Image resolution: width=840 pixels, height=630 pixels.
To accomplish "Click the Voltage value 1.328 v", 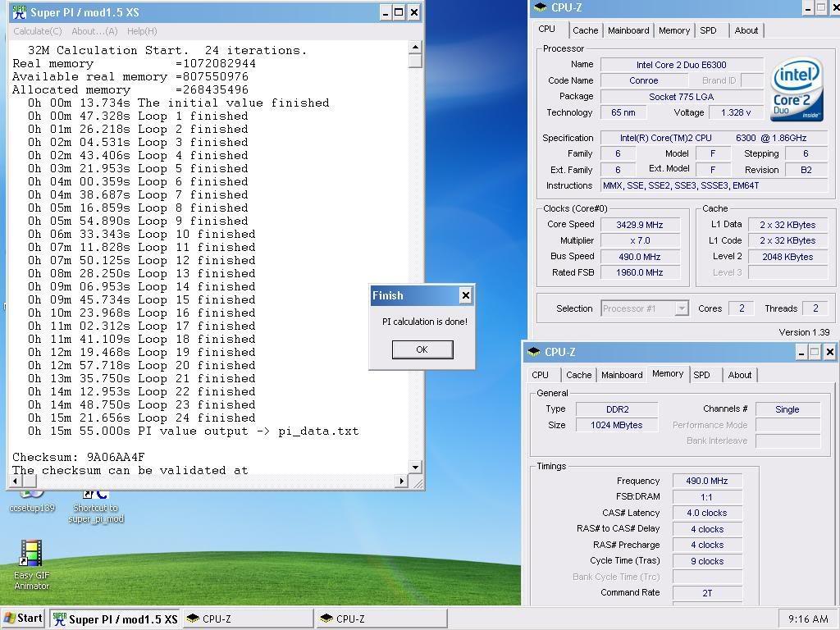I will coord(736,112).
